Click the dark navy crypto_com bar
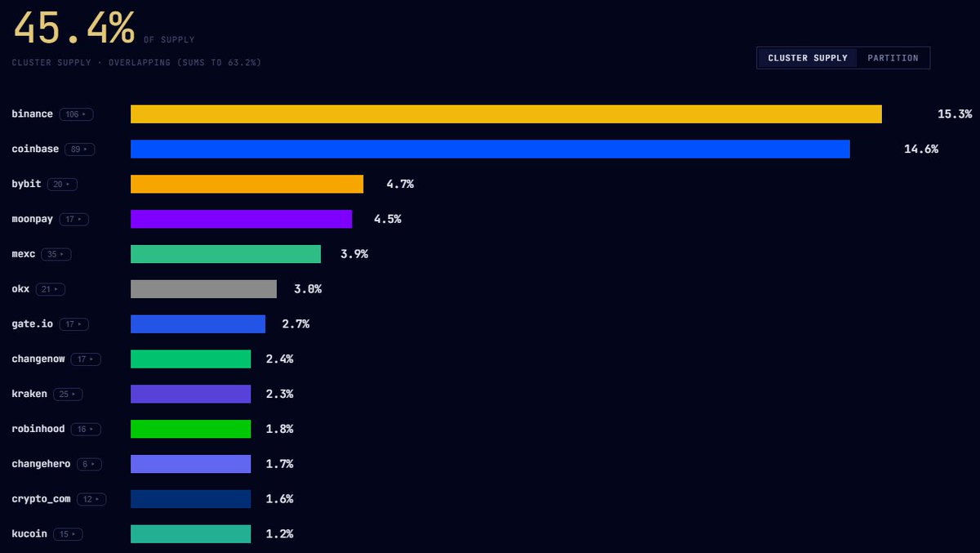 click(x=190, y=499)
